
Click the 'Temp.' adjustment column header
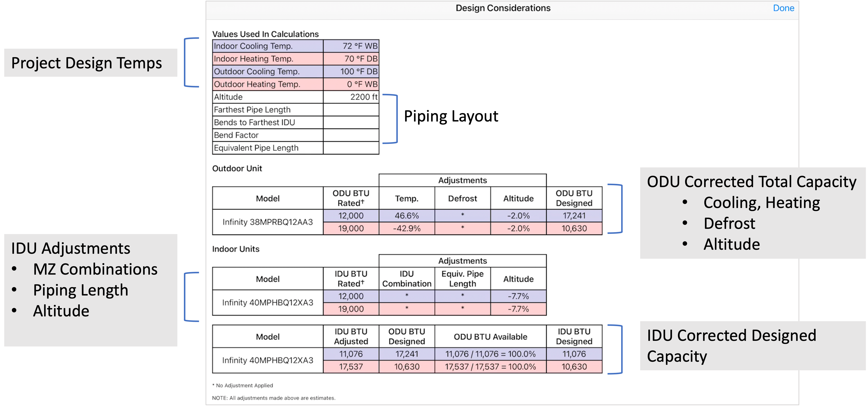407,198
